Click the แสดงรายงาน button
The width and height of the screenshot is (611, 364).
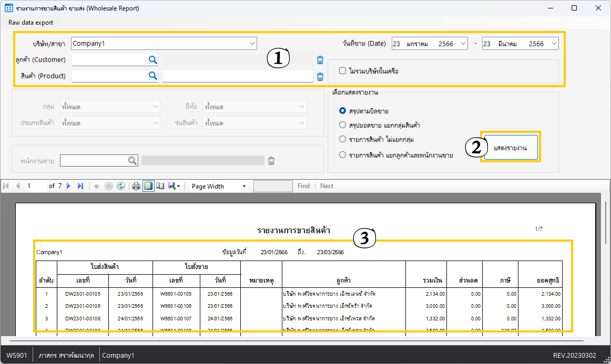pyautogui.click(x=511, y=148)
